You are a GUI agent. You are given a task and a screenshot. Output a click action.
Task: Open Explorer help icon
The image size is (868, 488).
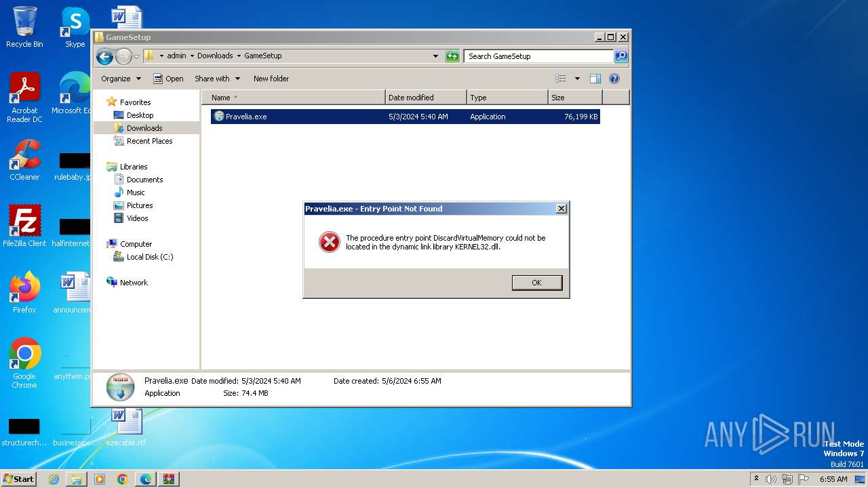pyautogui.click(x=614, y=79)
